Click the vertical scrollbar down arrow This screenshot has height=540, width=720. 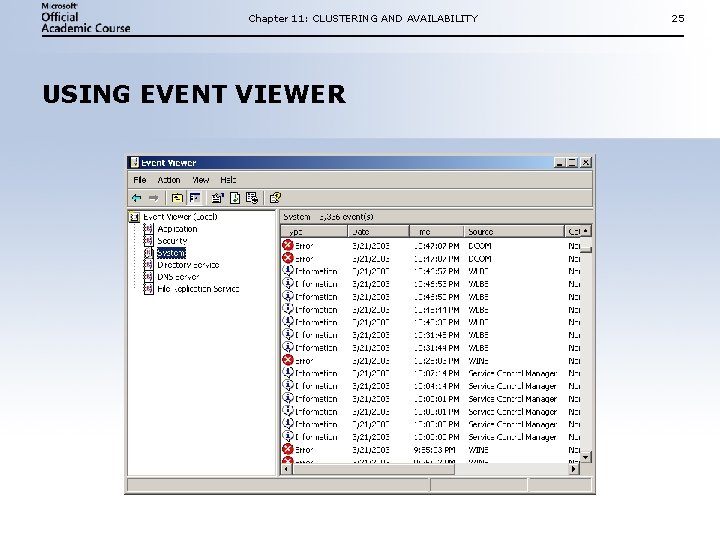(x=585, y=457)
